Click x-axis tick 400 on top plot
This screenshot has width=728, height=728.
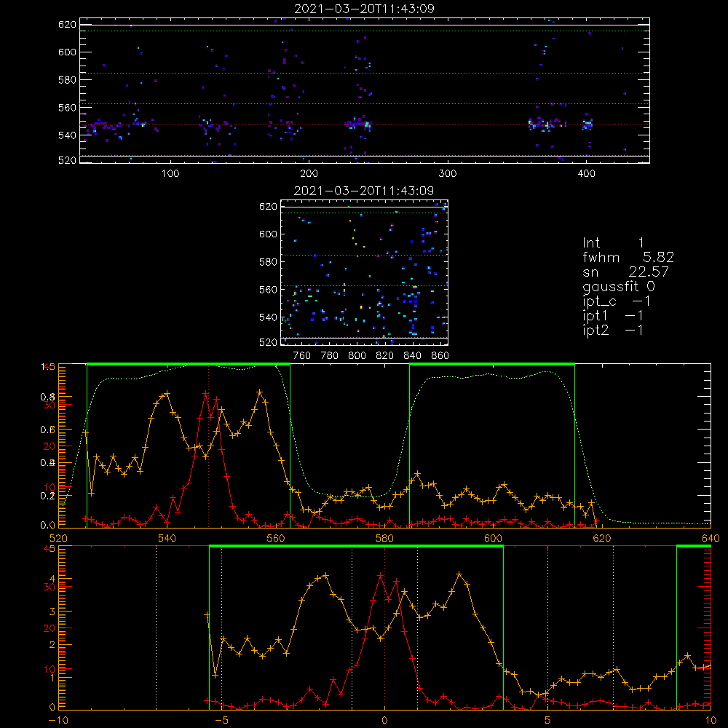(x=586, y=174)
